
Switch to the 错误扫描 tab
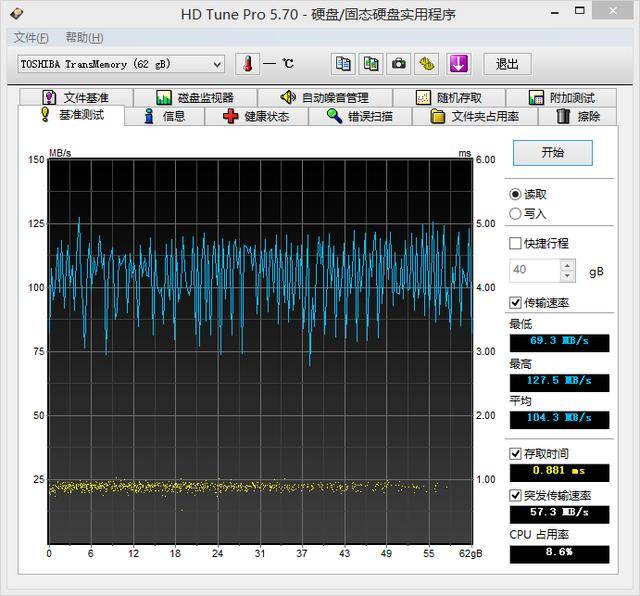360,116
